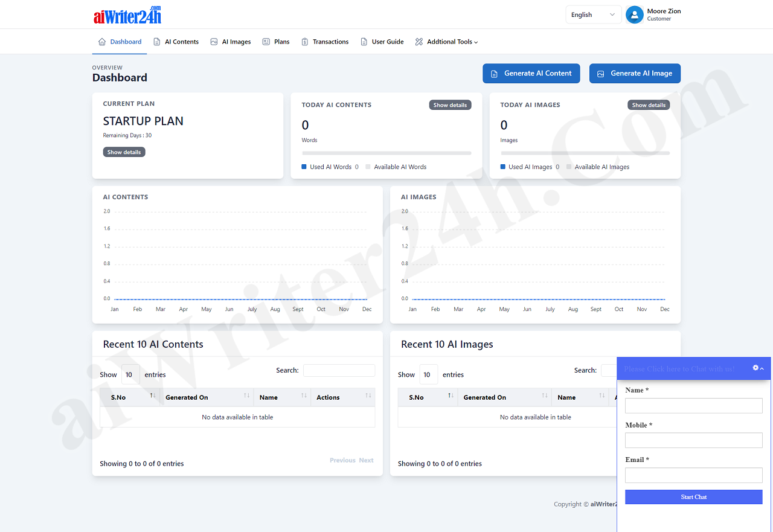Image resolution: width=773 pixels, height=532 pixels.
Task: Click the AI Images picture icon
Action: [x=214, y=42]
